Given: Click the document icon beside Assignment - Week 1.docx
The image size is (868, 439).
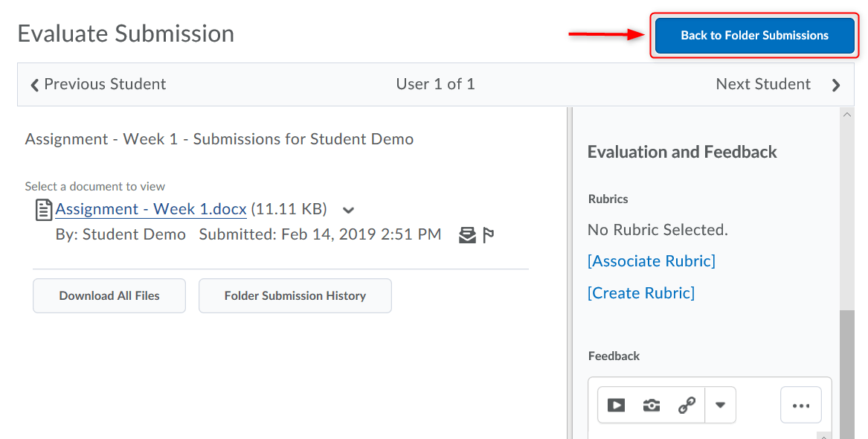Looking at the screenshot, I should click(x=44, y=210).
